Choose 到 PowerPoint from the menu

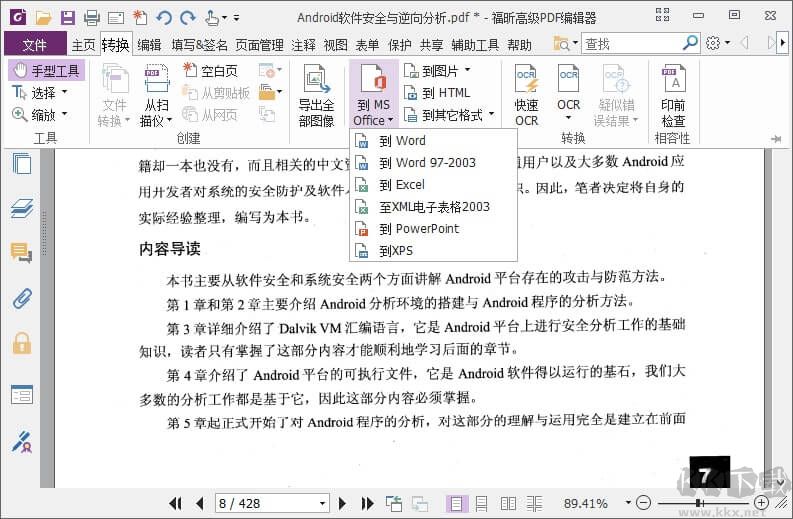click(433, 229)
